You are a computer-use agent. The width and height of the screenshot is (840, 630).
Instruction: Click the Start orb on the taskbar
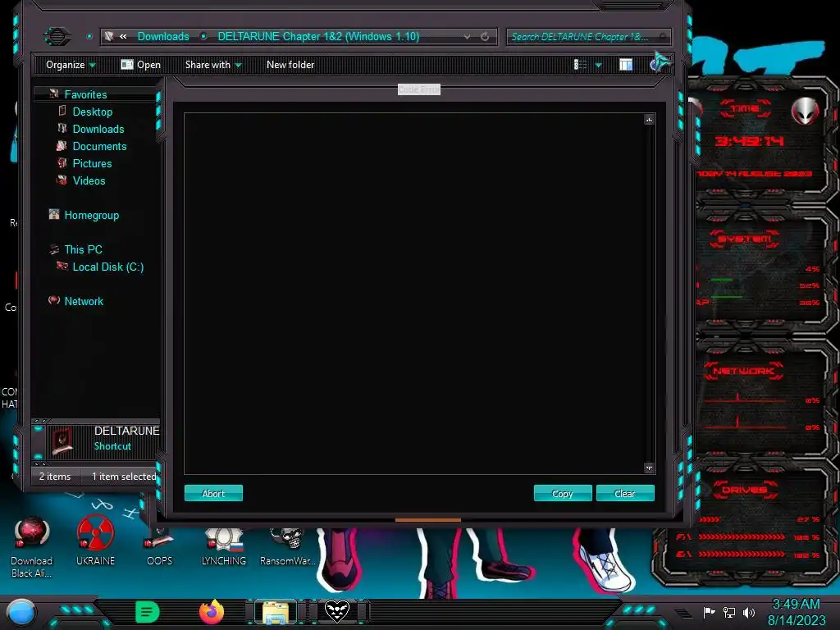coord(21,612)
